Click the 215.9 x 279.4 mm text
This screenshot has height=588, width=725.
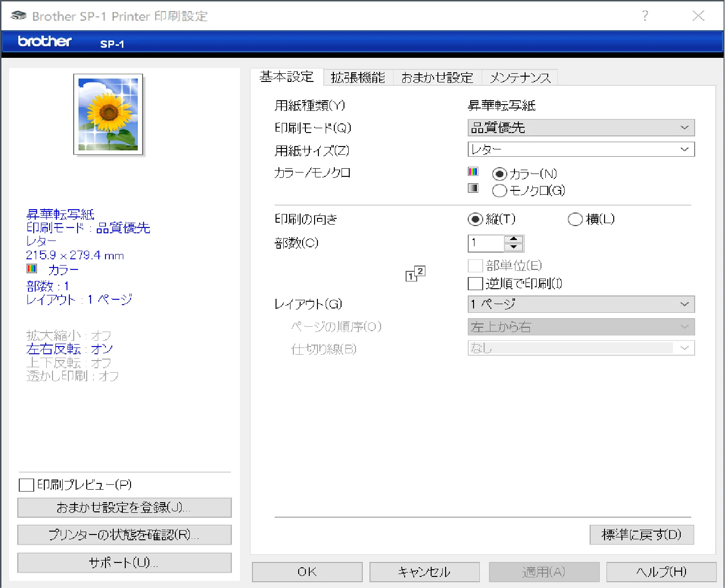75,255
